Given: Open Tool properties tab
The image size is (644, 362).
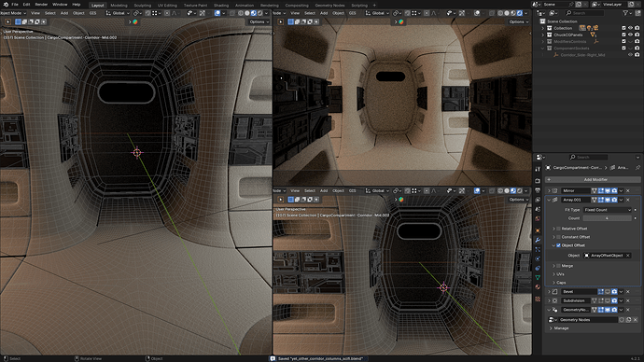Looking at the screenshot, I should pos(538,169).
